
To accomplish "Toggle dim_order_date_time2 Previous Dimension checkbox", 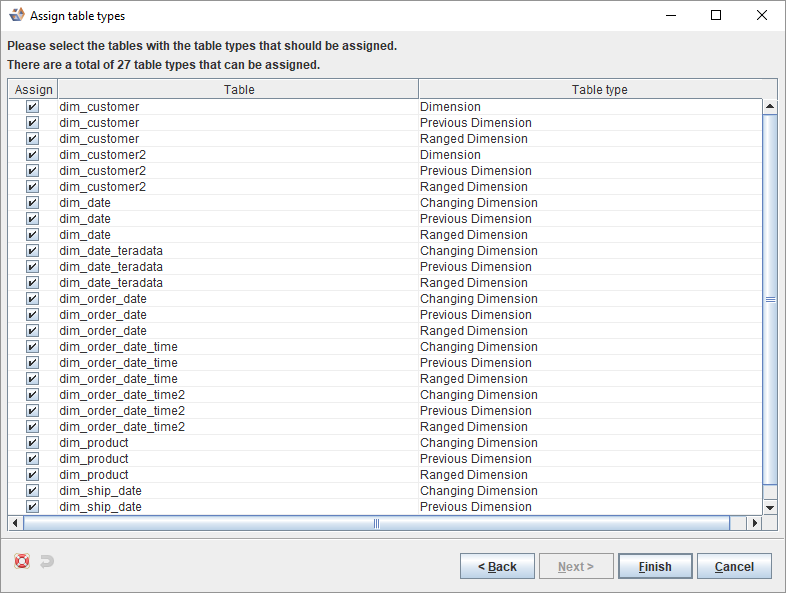I will 32,411.
